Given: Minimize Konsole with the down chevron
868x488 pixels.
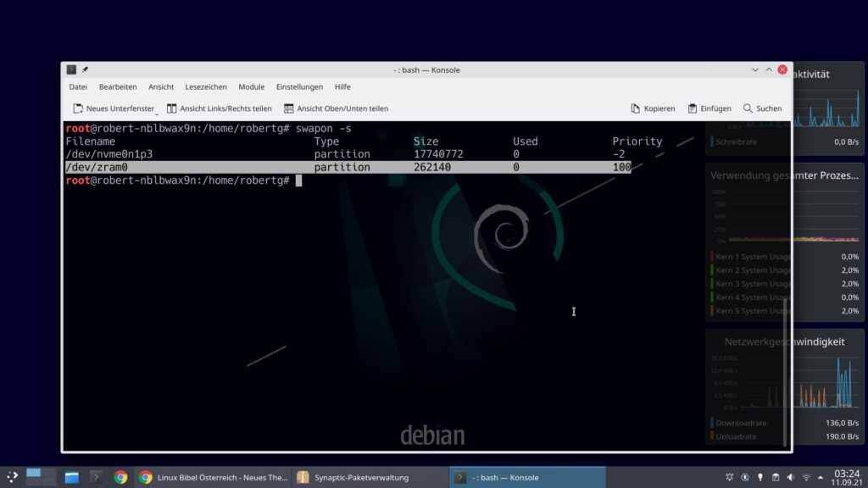Looking at the screenshot, I should pyautogui.click(x=755, y=69).
